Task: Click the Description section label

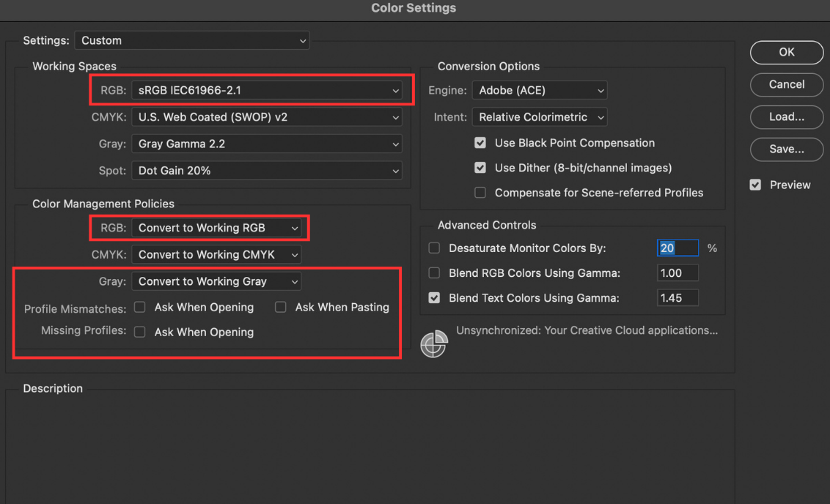Action: pos(53,389)
